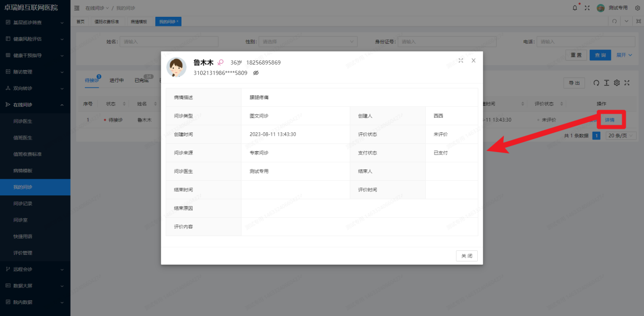
Task: Go to page 1 in pagination
Action: pos(597,136)
